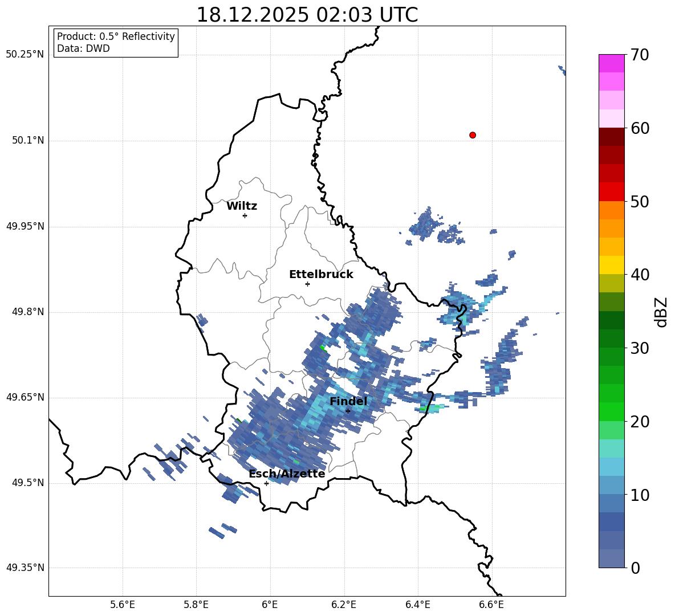675x616 pixels.
Task: Click the title 18.12.2025 02:03 UTC
Action: click(307, 15)
